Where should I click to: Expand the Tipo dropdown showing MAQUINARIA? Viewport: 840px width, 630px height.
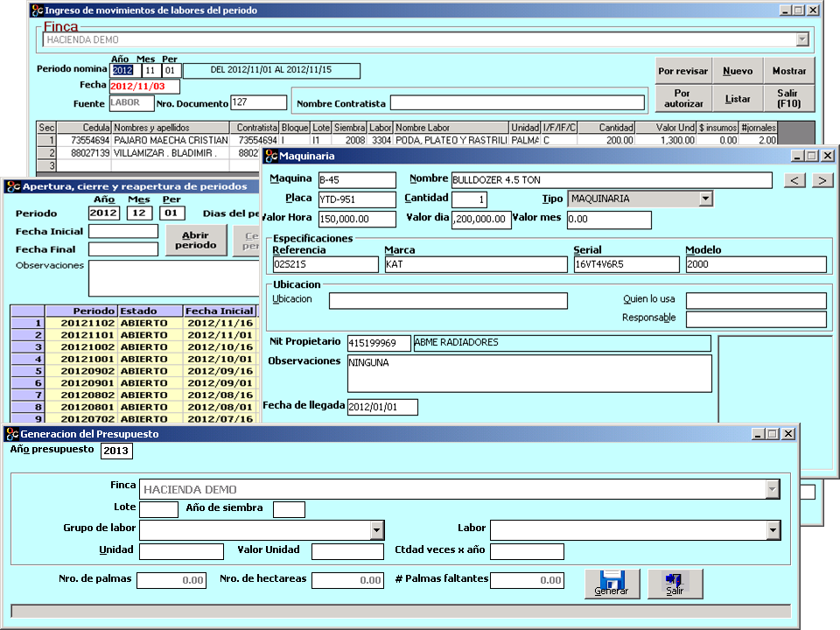click(705, 199)
